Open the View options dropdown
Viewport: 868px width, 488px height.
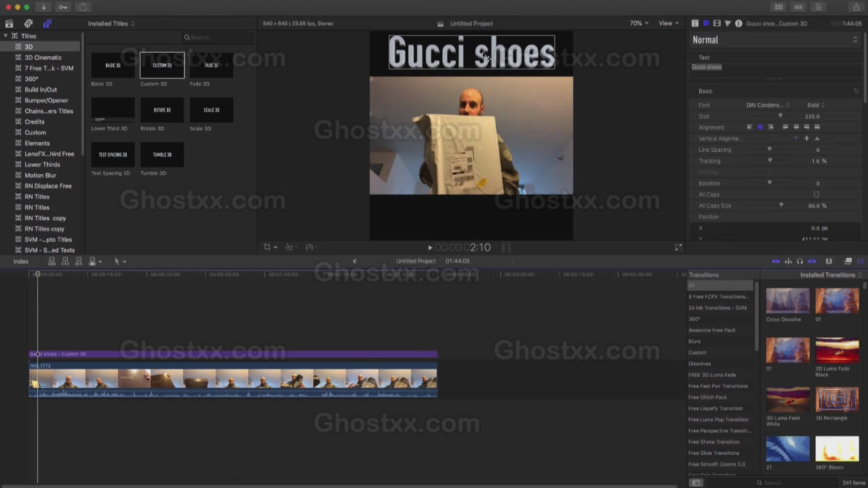[668, 23]
